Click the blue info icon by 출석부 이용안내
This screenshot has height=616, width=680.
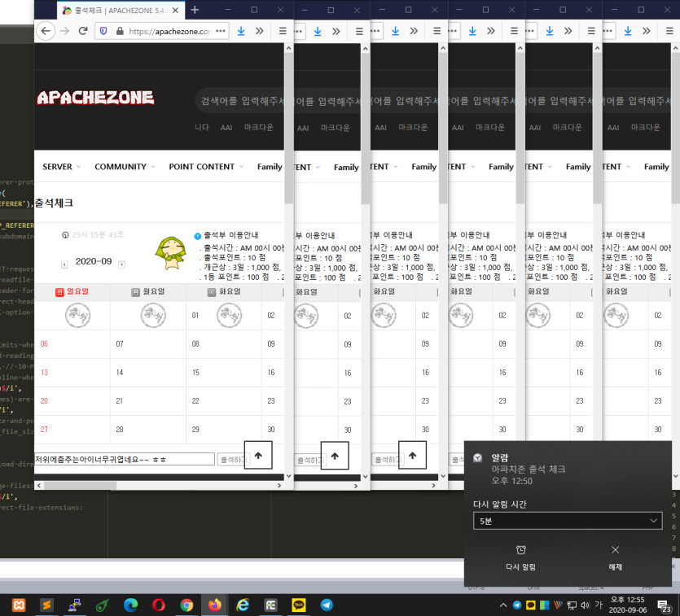[197, 236]
